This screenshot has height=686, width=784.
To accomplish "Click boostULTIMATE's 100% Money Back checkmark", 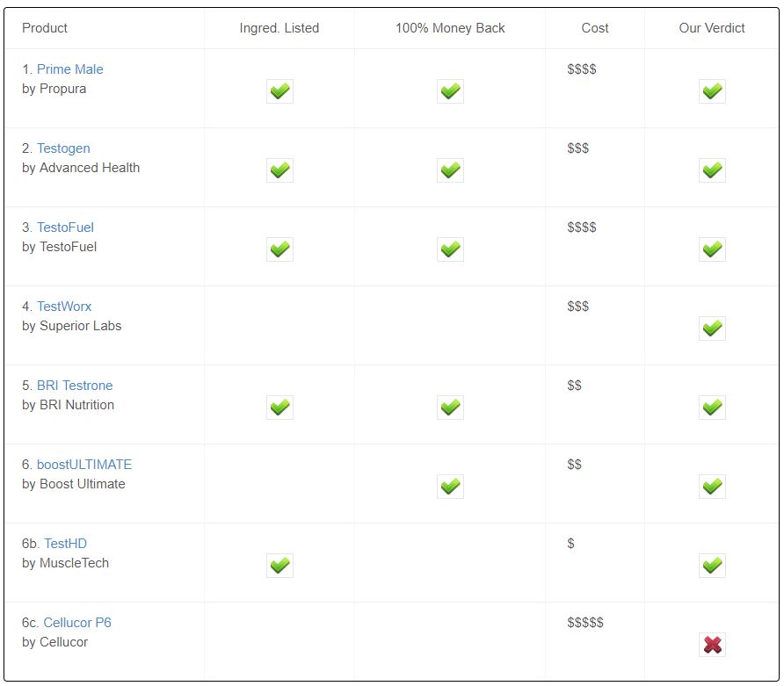I will pyautogui.click(x=450, y=487).
